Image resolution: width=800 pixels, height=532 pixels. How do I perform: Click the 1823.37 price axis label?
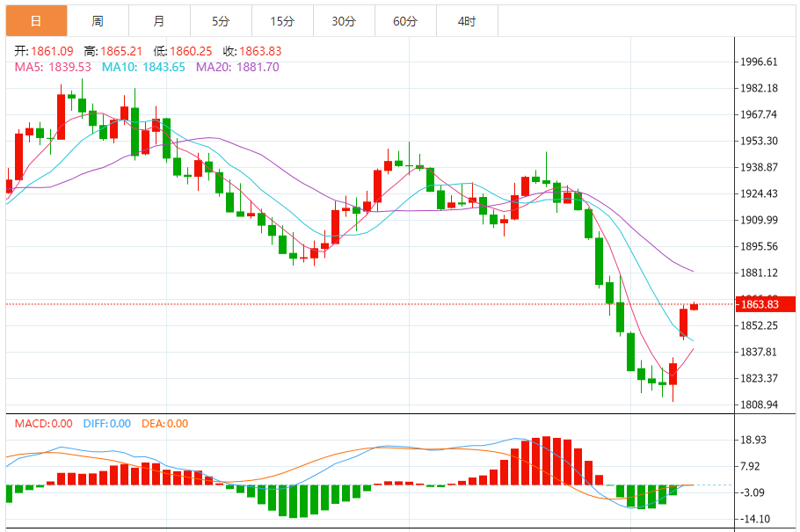tap(760, 378)
